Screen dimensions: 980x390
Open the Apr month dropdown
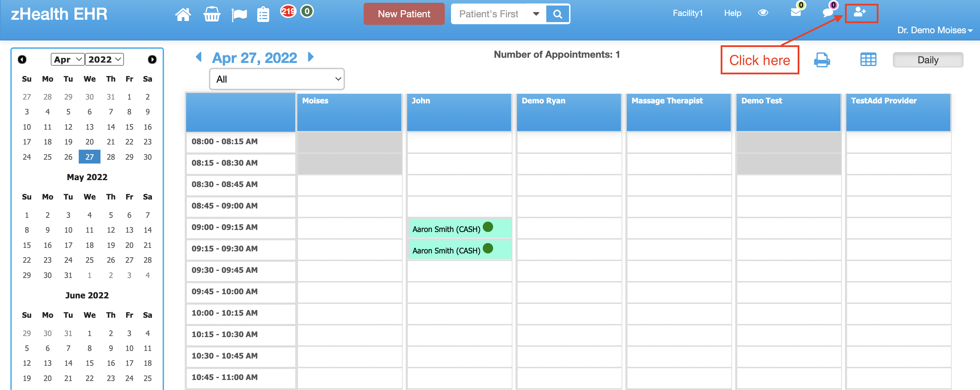click(x=68, y=59)
